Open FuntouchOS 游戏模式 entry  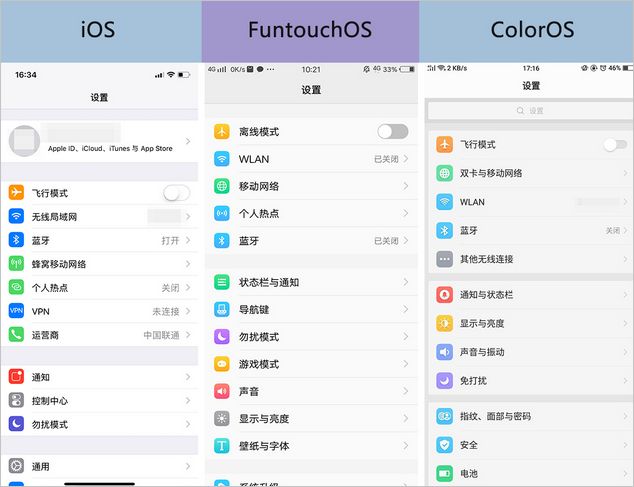tap(311, 364)
